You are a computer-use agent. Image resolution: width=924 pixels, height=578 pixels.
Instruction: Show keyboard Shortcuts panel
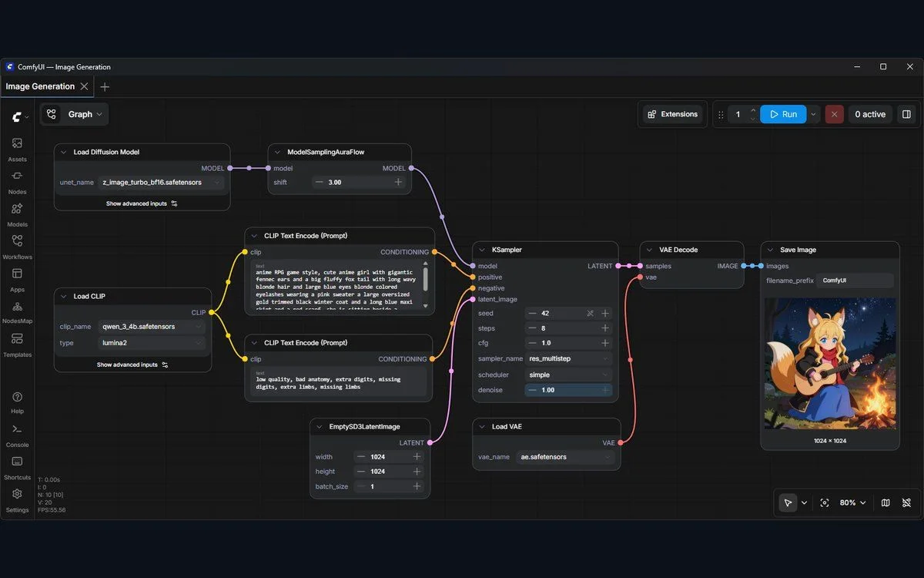tap(17, 467)
